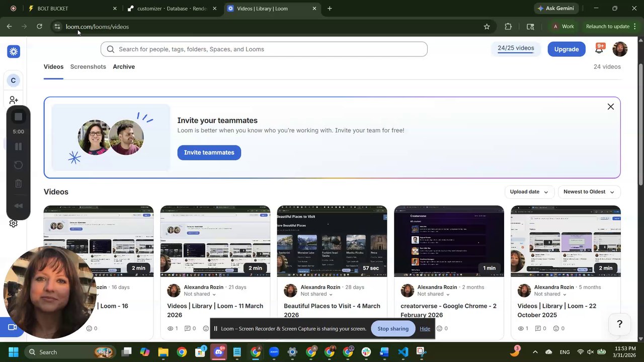Click the help question mark button
Screen dimensions: 644x362
coord(620,324)
